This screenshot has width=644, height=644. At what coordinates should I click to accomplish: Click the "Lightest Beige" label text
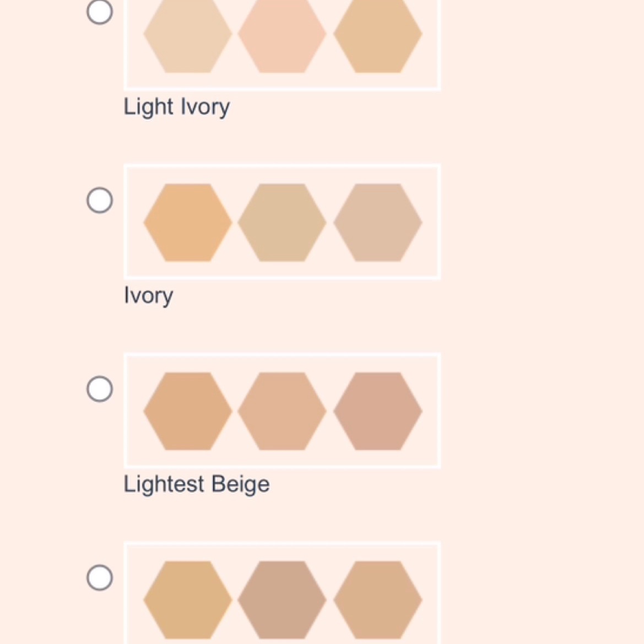(196, 484)
